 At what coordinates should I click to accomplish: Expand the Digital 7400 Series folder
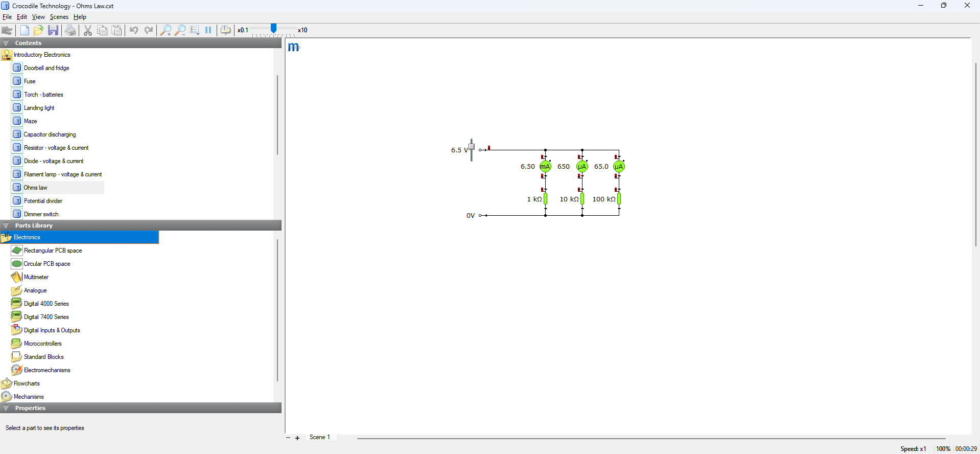(x=40, y=317)
